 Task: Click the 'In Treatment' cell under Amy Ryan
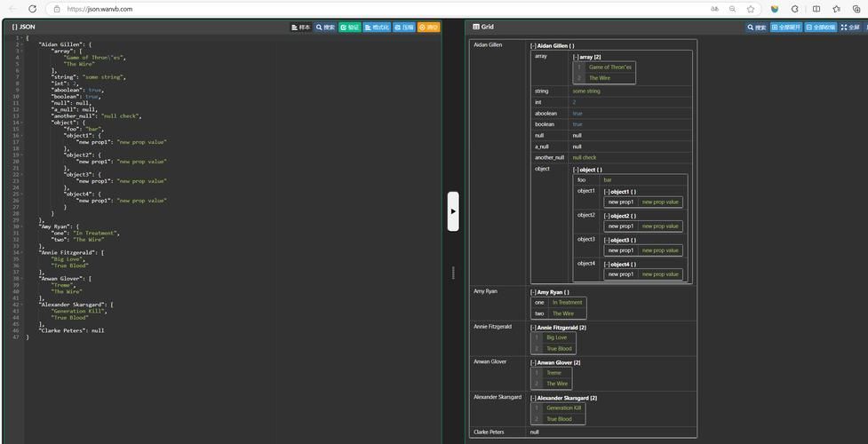coord(568,302)
